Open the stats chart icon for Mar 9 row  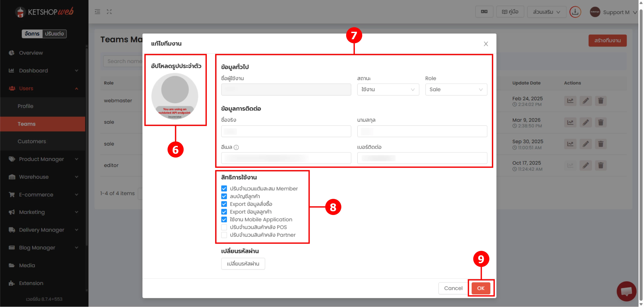(570, 122)
